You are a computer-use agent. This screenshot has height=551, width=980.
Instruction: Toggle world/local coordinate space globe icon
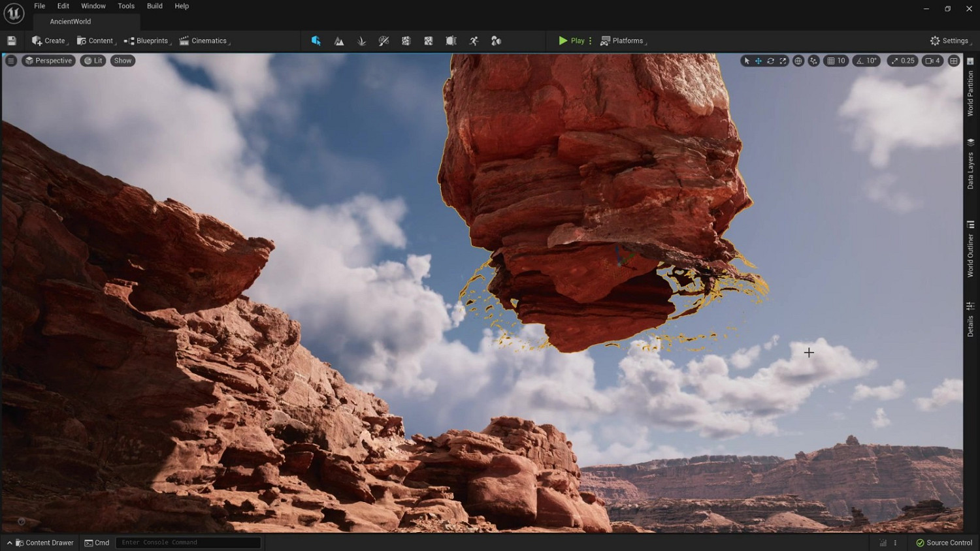(798, 61)
